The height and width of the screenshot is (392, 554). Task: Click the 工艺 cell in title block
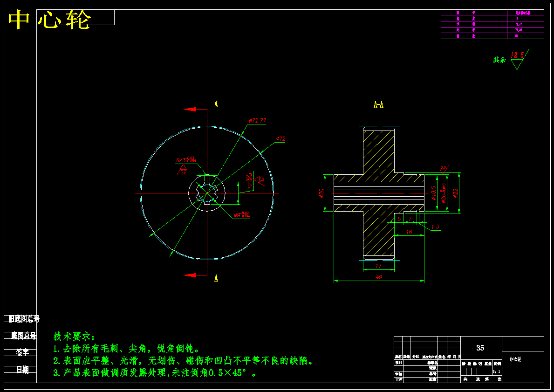[398, 379]
